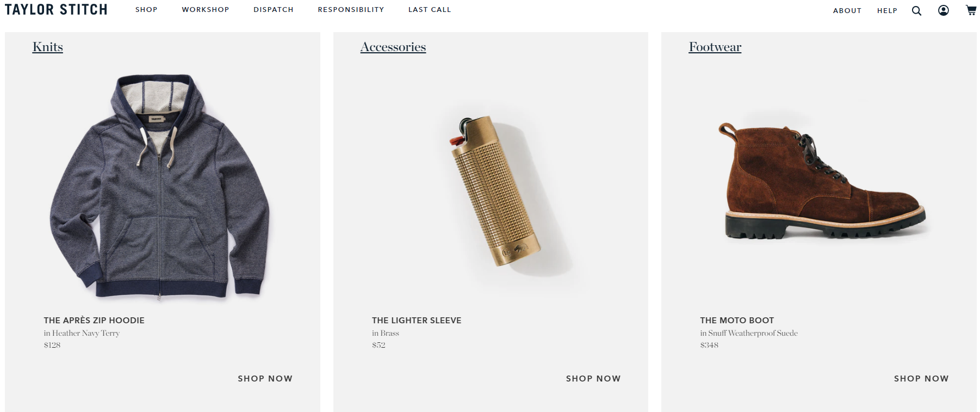Viewport: 980px width, 412px height.
Task: Shop Now for the Après Zip Hoodie
Action: click(x=265, y=379)
